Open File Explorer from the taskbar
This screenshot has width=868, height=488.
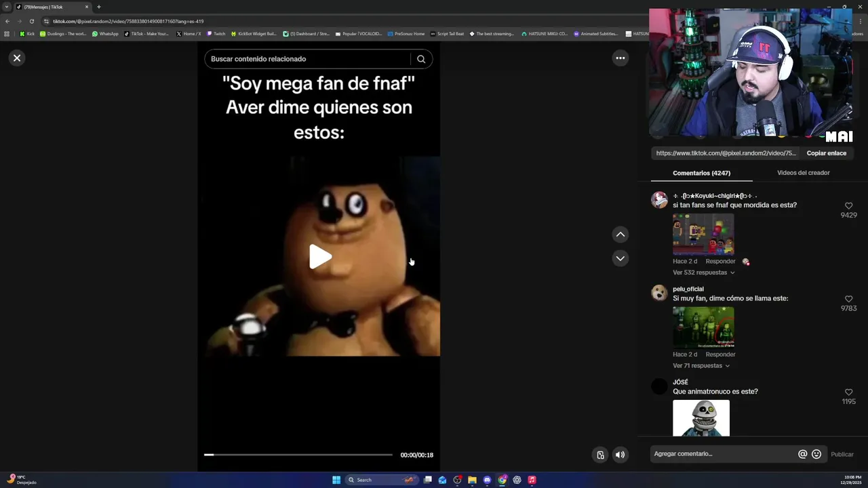pos(472,480)
